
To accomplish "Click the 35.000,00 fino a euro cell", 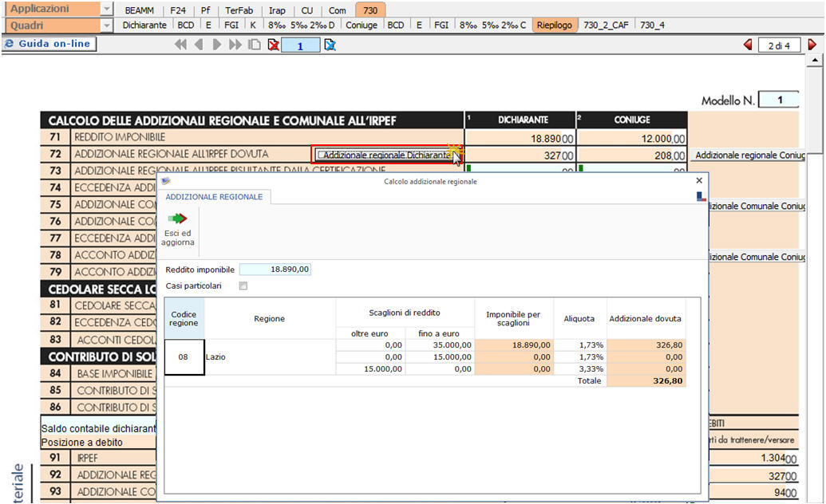I will [440, 345].
